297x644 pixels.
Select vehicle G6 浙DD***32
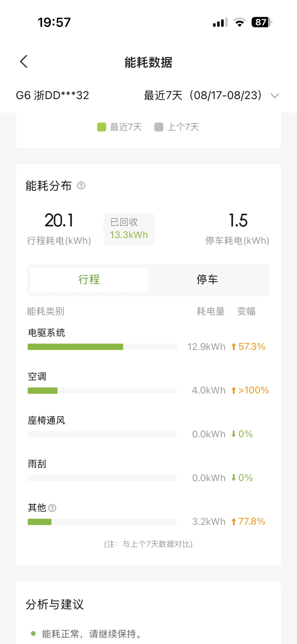tap(53, 95)
